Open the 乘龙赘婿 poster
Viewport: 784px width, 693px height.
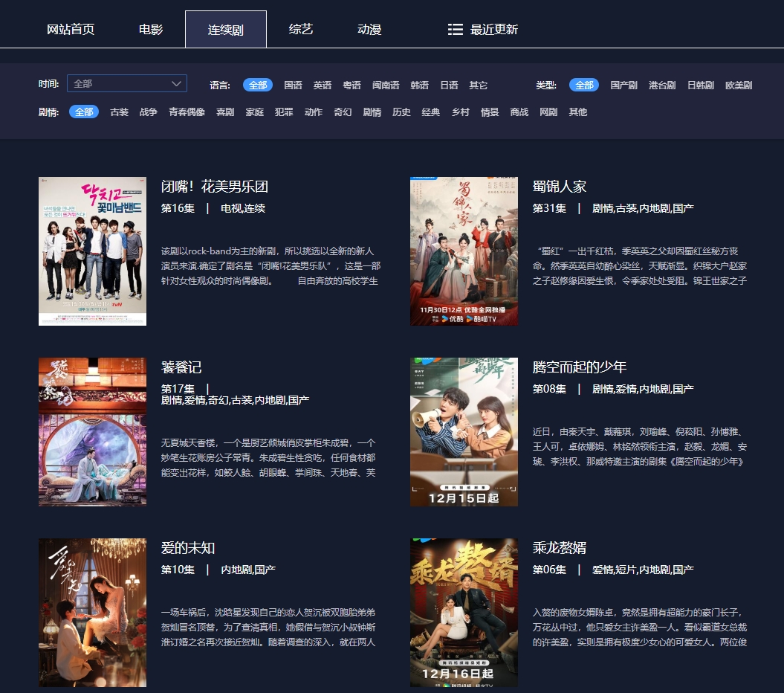[x=464, y=613]
